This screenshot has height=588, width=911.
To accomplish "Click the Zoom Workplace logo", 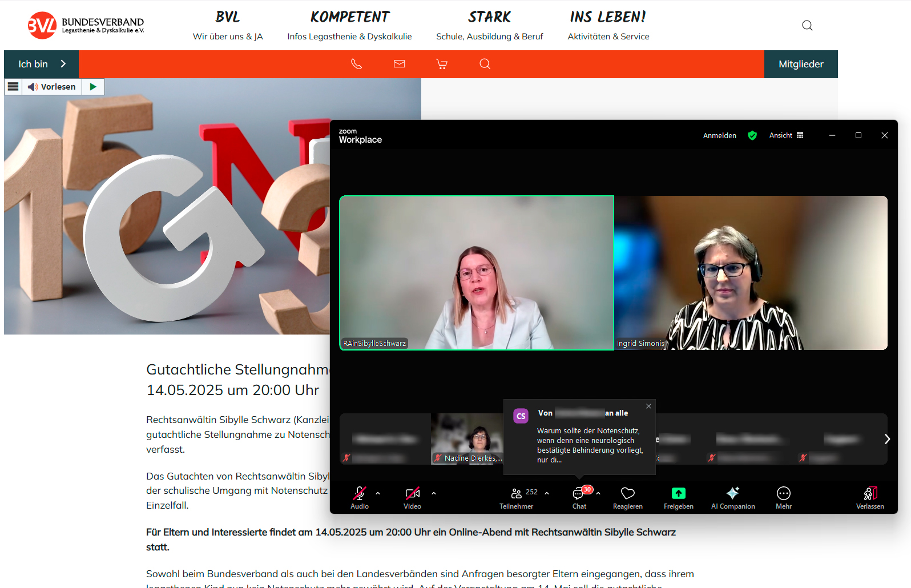I will 360,136.
